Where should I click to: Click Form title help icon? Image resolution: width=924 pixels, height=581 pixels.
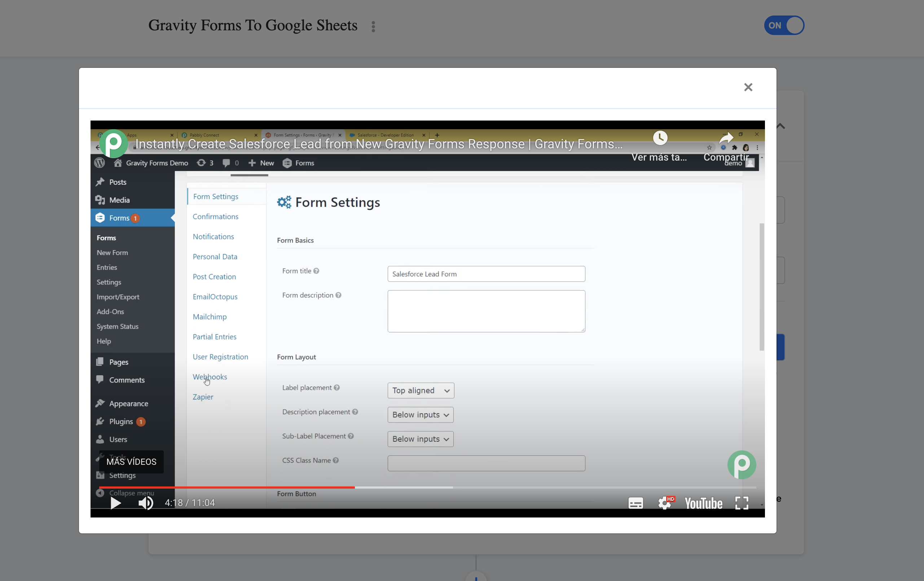click(316, 271)
